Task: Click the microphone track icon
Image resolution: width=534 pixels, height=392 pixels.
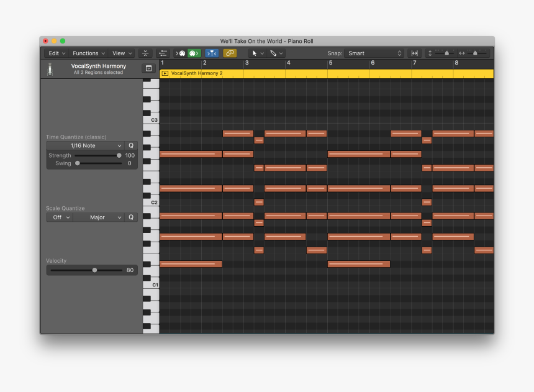Action: coord(50,69)
